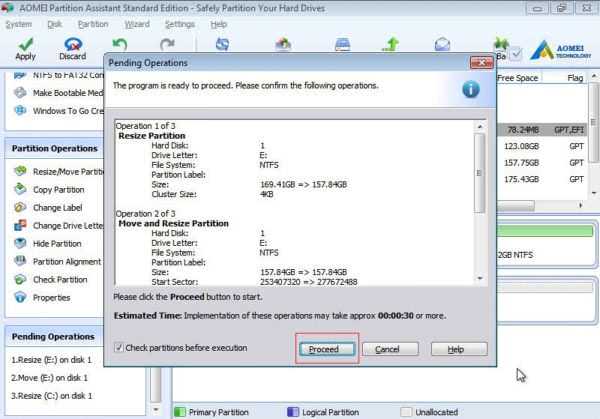Click Change Drive Letter sidebar icon
Image resolution: width=600 pixels, height=419 pixels.
(x=20, y=225)
